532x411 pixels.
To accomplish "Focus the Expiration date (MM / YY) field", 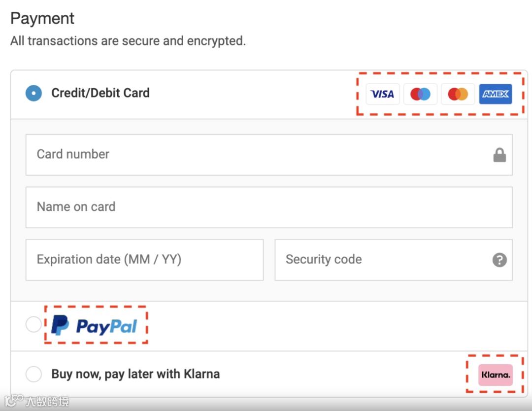I will (x=144, y=260).
